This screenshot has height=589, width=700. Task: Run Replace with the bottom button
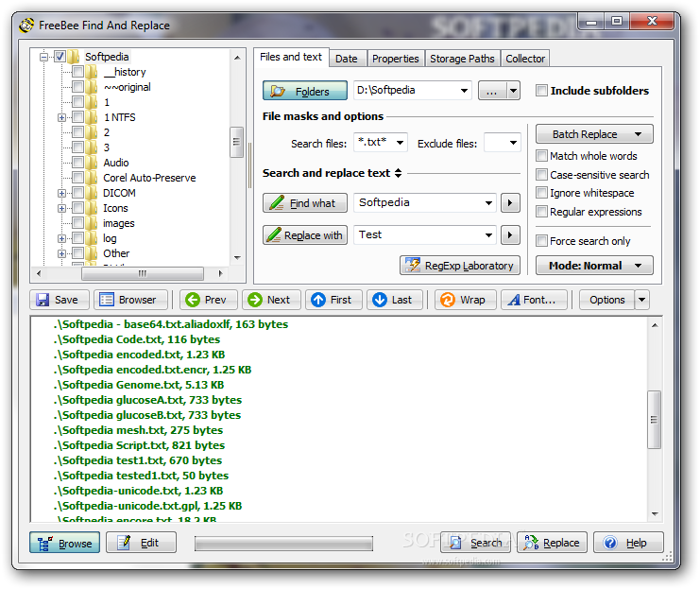point(552,543)
